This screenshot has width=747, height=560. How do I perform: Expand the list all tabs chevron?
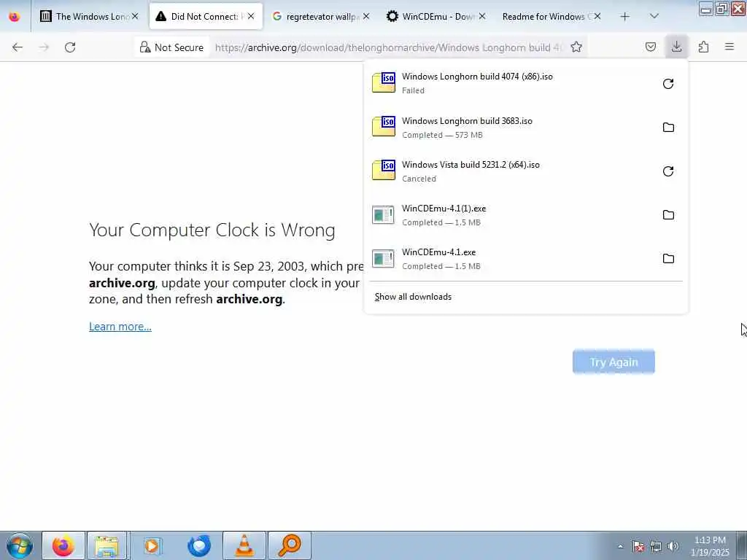pyautogui.click(x=654, y=16)
